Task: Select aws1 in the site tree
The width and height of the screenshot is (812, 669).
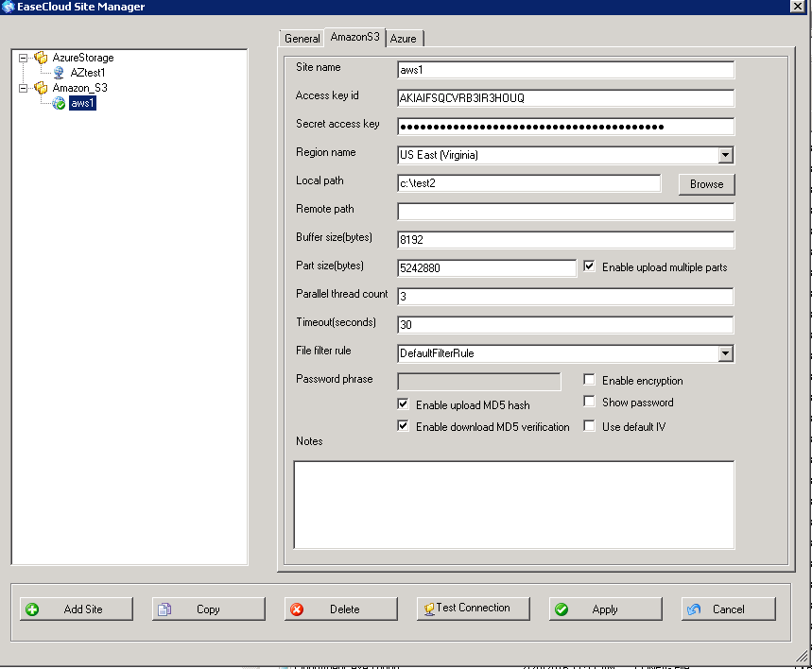Action: (x=82, y=103)
